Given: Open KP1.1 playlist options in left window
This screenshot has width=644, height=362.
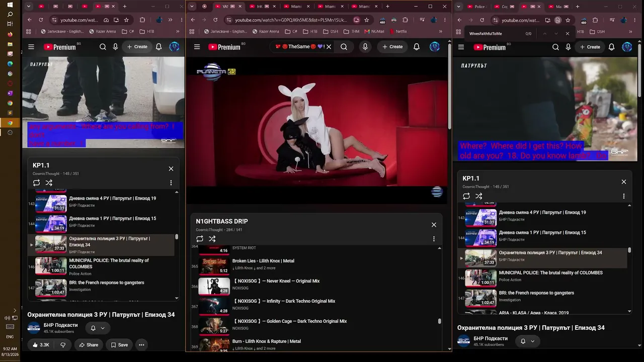Looking at the screenshot, I should [x=171, y=183].
